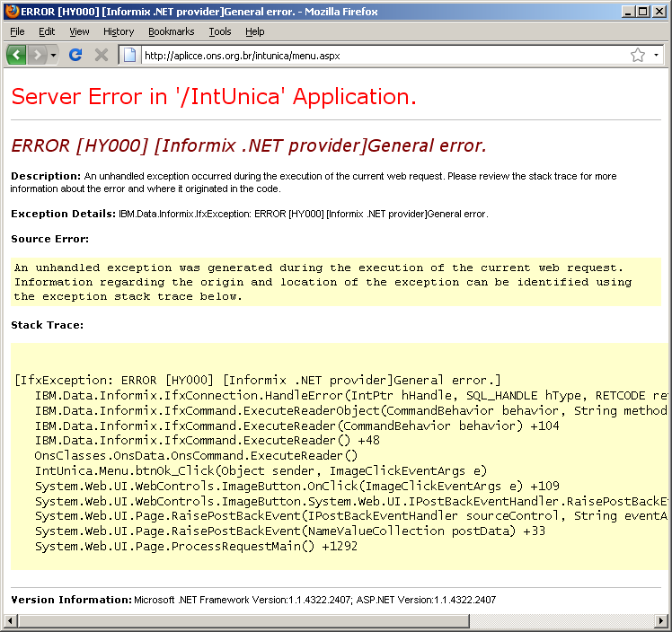This screenshot has width=672, height=632.
Task: Open the Edit menu
Action: (47, 31)
